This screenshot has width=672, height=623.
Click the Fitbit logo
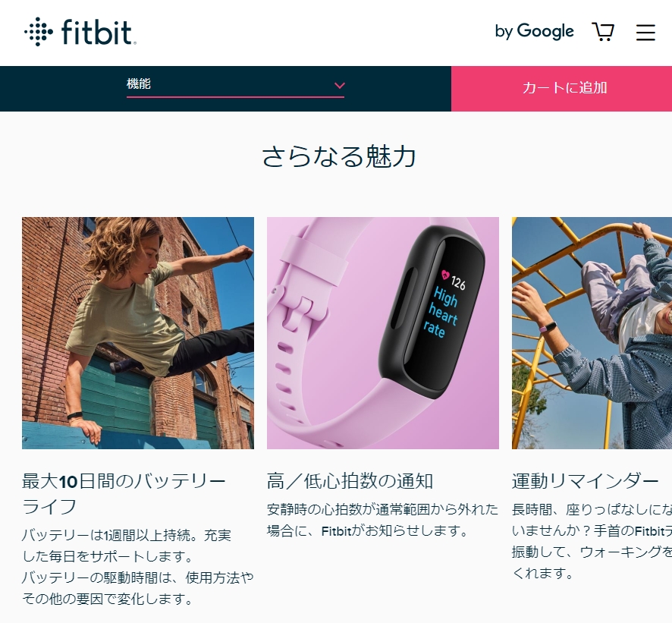80,32
